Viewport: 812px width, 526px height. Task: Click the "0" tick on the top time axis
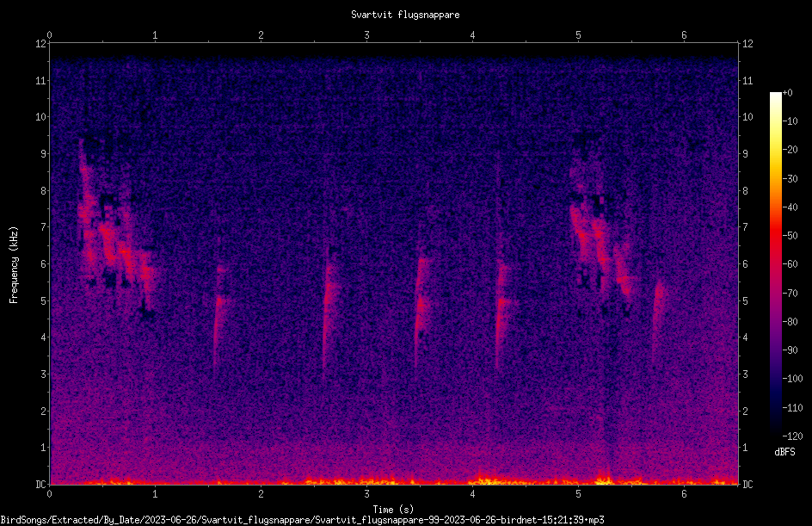(49, 35)
